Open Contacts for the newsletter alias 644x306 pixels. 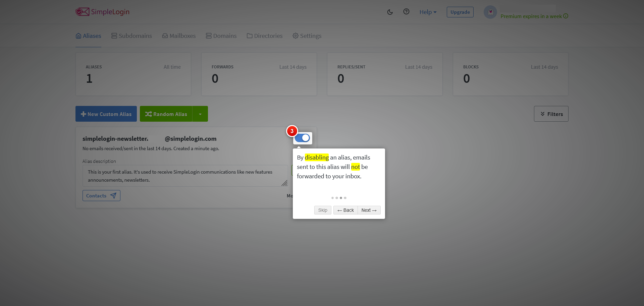click(x=101, y=196)
